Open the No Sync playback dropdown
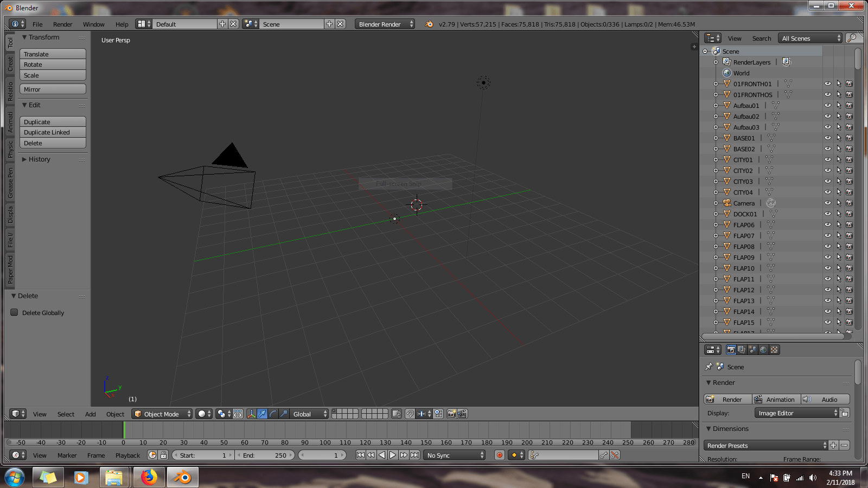The image size is (868, 488). coord(455,455)
